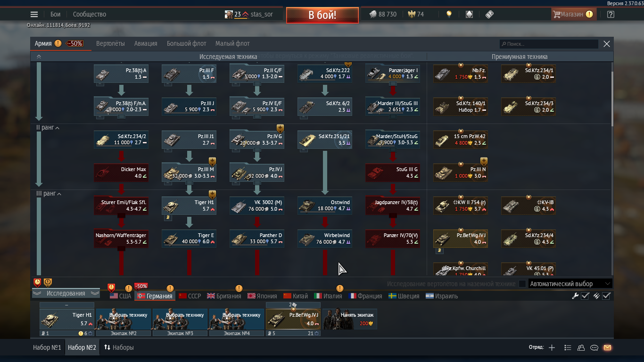Select the Tiger E tank card
The height and width of the screenshot is (362, 644).
pyautogui.click(x=189, y=239)
